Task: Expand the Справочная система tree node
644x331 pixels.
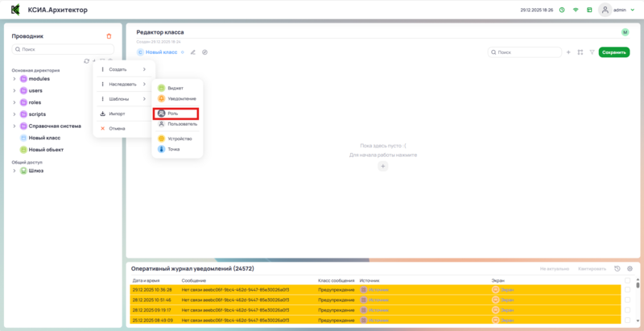Action: point(14,126)
